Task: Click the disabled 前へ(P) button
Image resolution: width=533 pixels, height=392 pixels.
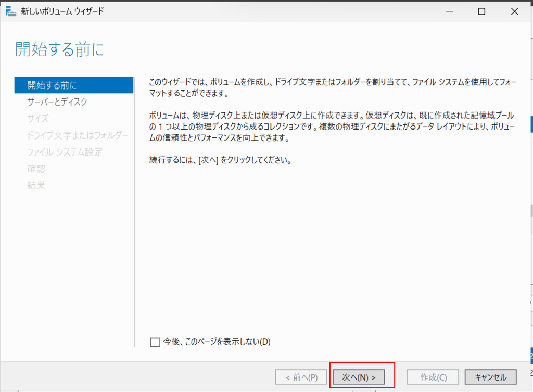Action: pyautogui.click(x=301, y=377)
